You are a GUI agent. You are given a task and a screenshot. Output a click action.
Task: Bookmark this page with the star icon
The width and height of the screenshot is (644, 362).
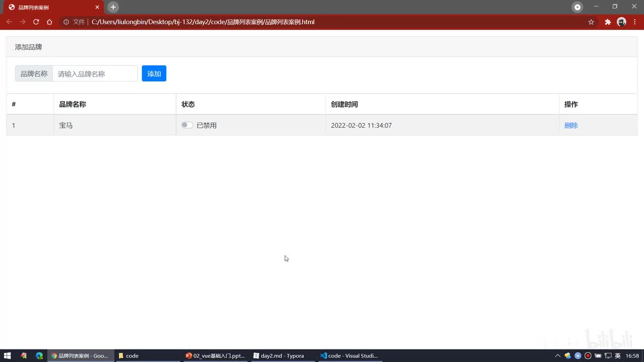[x=591, y=22]
